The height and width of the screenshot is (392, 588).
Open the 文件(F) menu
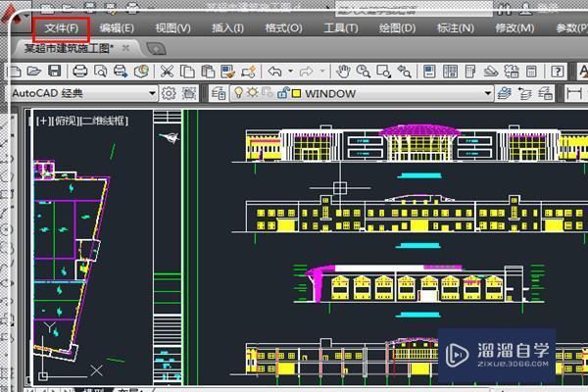click(60, 28)
